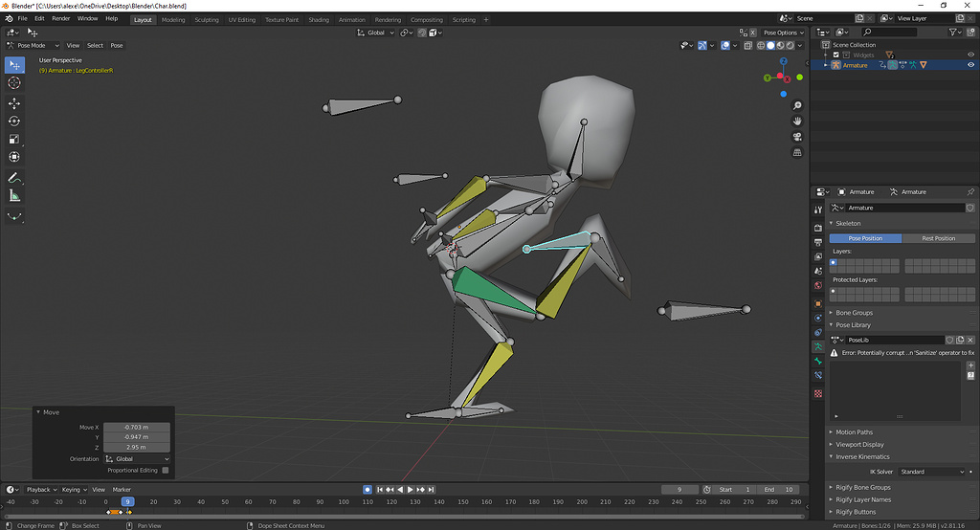Open the Tool properties tab icon
Viewport: 980px width, 530px height.
click(818, 210)
